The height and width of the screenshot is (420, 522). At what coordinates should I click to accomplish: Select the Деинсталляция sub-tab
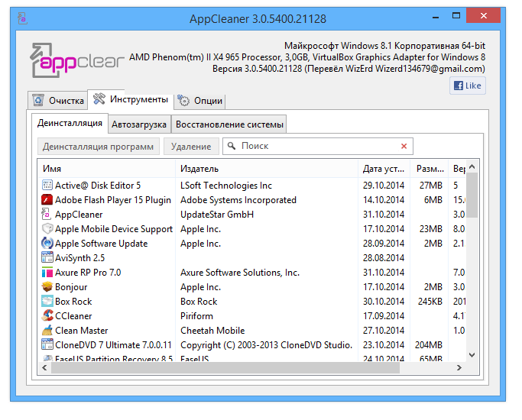[70, 124]
